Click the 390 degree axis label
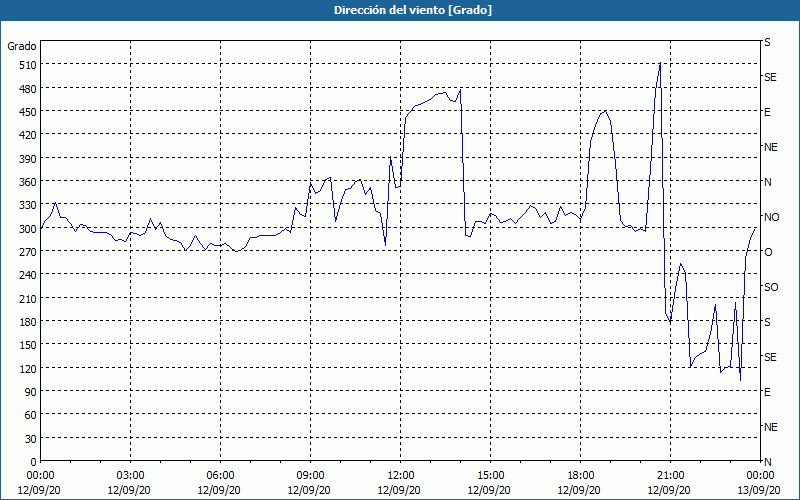The height and width of the screenshot is (500, 800). click(x=28, y=158)
